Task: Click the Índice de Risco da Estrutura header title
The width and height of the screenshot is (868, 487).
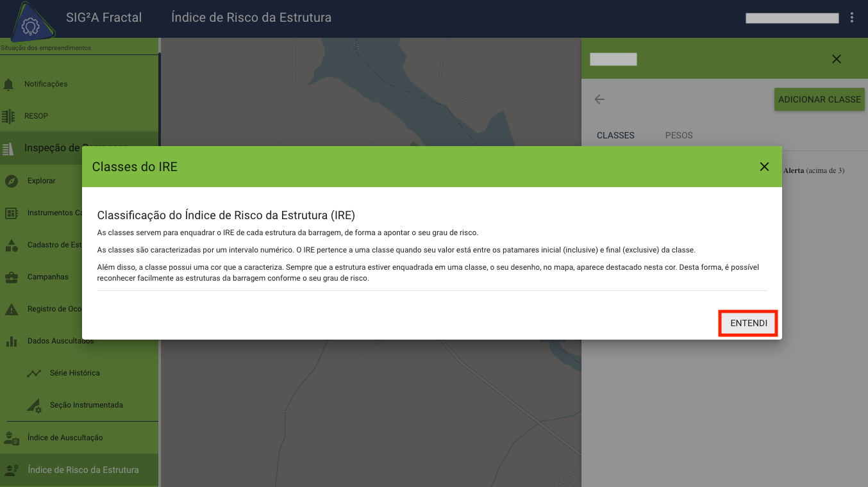Action: pos(251,18)
